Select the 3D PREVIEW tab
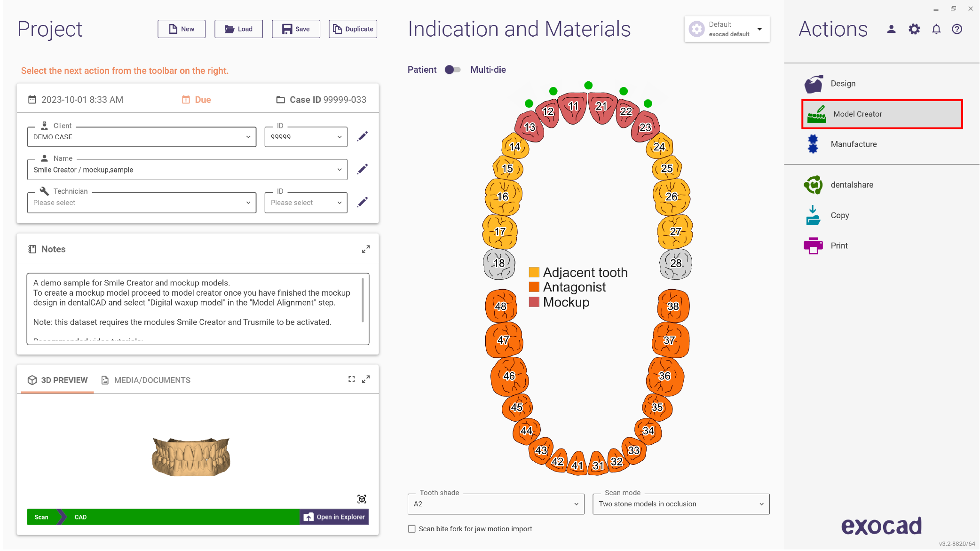Screen dimensions: 980x551 pos(57,380)
